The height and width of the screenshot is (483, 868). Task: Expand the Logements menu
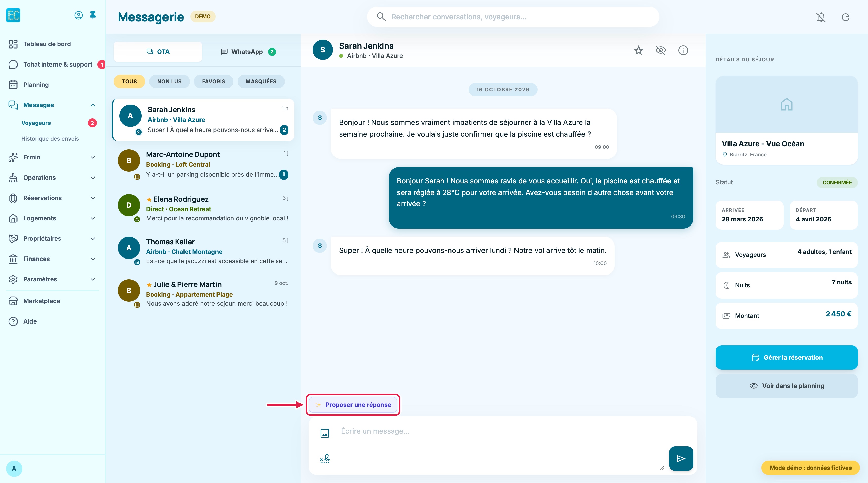click(x=53, y=218)
